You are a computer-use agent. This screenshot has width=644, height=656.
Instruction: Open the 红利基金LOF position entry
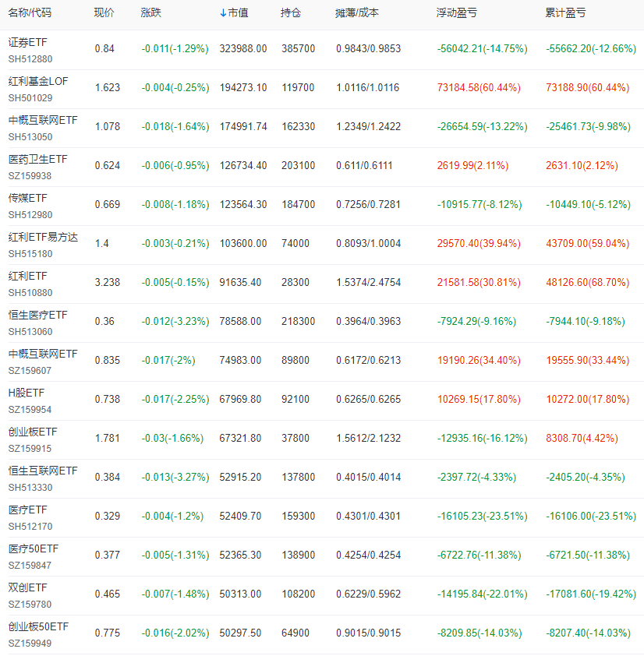pos(37,81)
